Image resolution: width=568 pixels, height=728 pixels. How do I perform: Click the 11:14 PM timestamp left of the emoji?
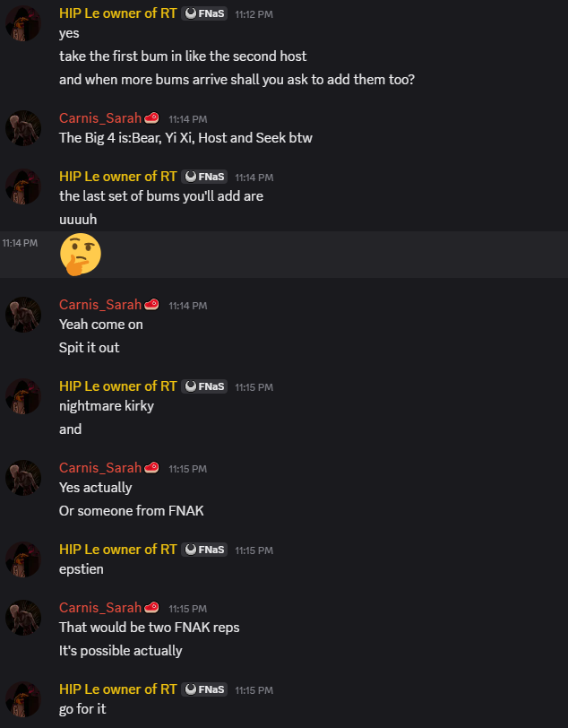[20, 243]
